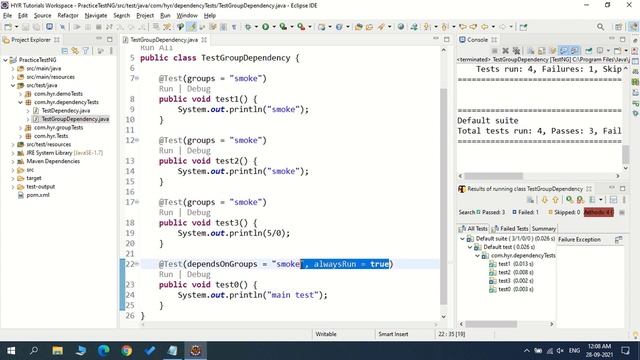The width and height of the screenshot is (640, 360).
Task: Click Console horizontal scrollbar thumb
Action: point(493,176)
